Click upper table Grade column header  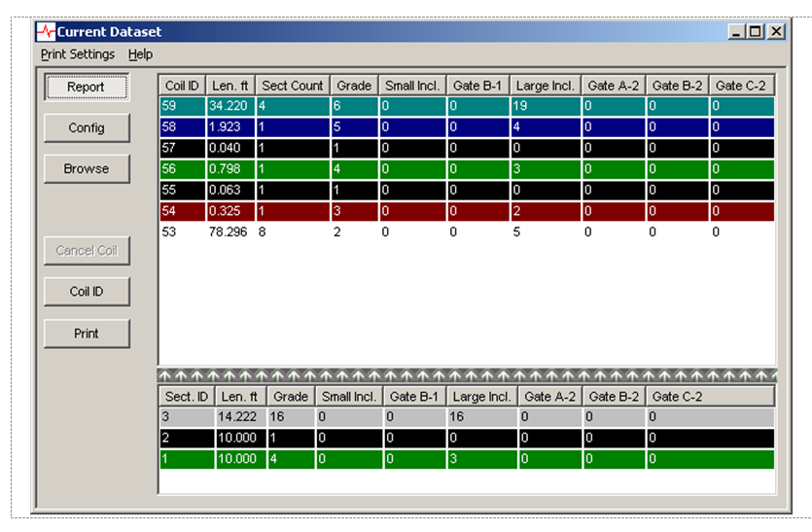(x=354, y=86)
